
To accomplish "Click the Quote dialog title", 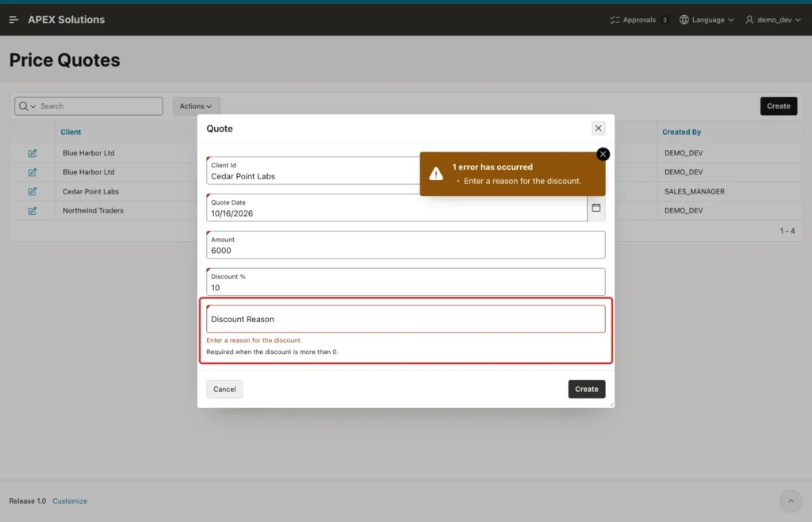I will 220,129.
